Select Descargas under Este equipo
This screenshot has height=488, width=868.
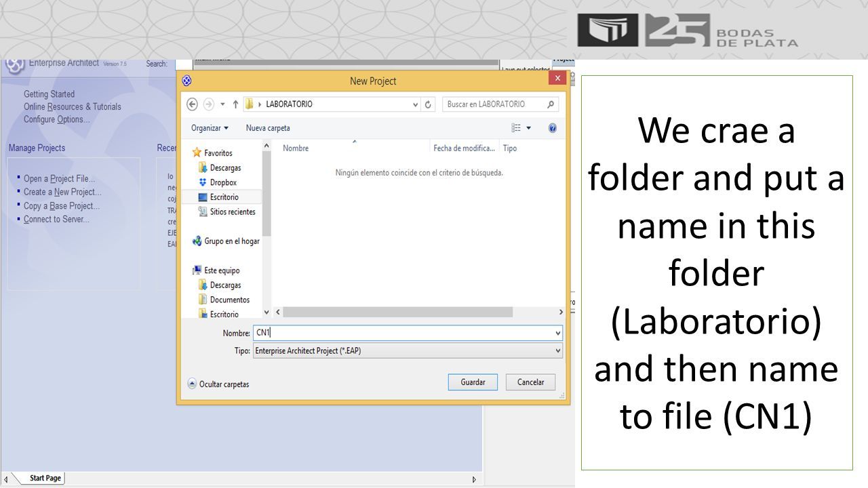pyautogui.click(x=225, y=285)
